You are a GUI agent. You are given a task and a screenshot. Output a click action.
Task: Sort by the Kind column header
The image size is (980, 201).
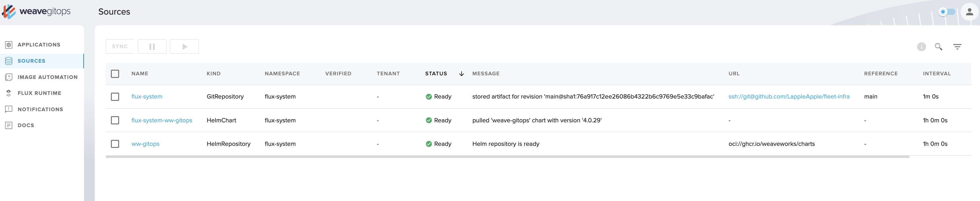[213, 74]
